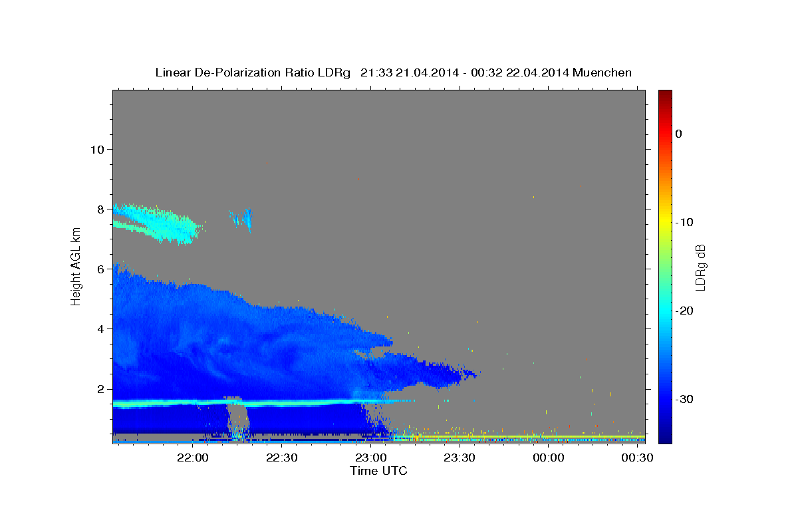
Task: Click the 23:00 time tick label
Action: click(370, 458)
